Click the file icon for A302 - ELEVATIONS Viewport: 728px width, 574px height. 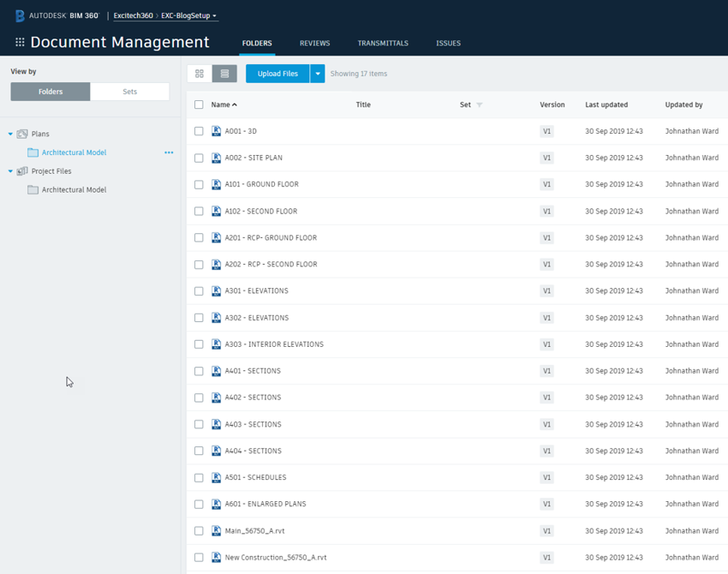point(217,318)
